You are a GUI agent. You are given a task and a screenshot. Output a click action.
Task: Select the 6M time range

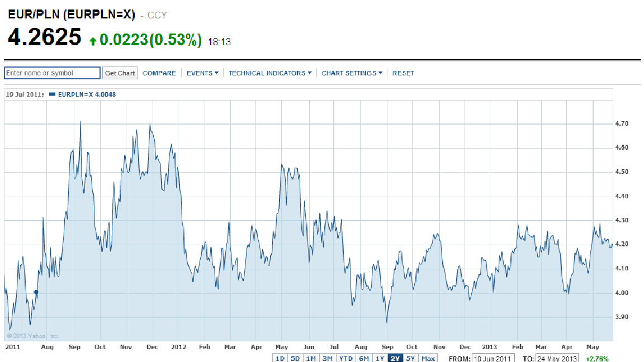(x=364, y=358)
